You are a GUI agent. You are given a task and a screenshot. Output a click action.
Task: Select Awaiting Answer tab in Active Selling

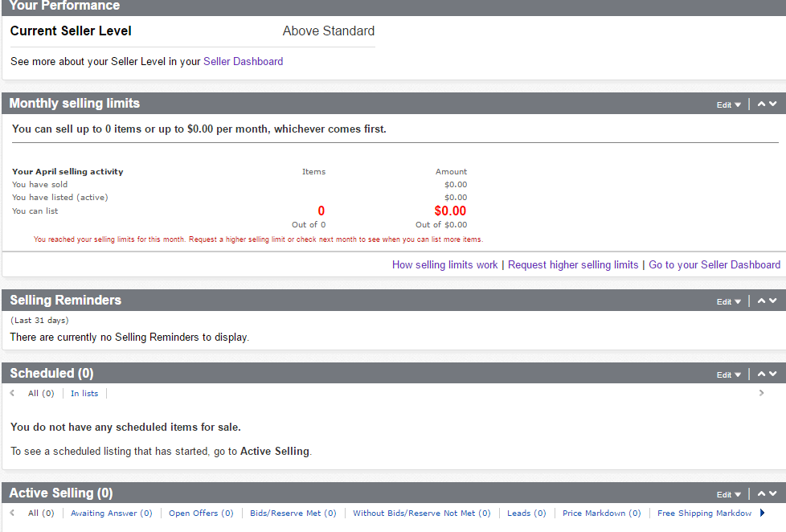coord(111,513)
